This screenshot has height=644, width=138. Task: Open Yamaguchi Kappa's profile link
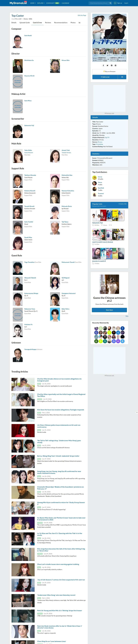30,349
